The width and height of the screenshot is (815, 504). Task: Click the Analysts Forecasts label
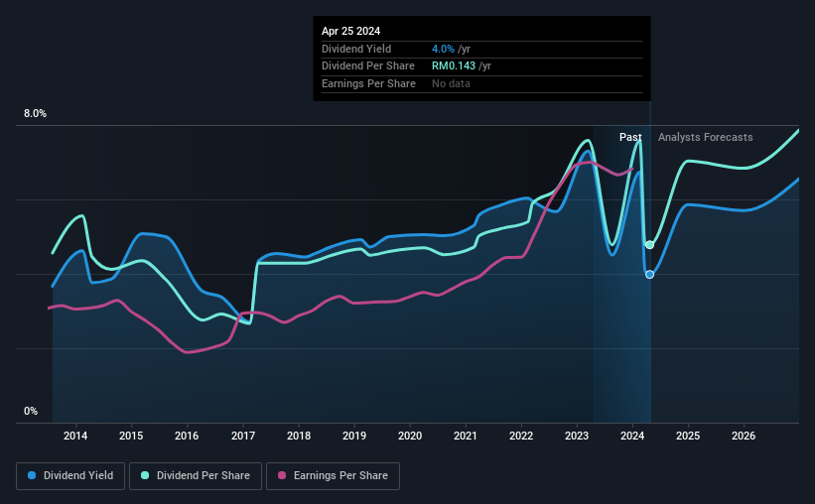click(706, 137)
